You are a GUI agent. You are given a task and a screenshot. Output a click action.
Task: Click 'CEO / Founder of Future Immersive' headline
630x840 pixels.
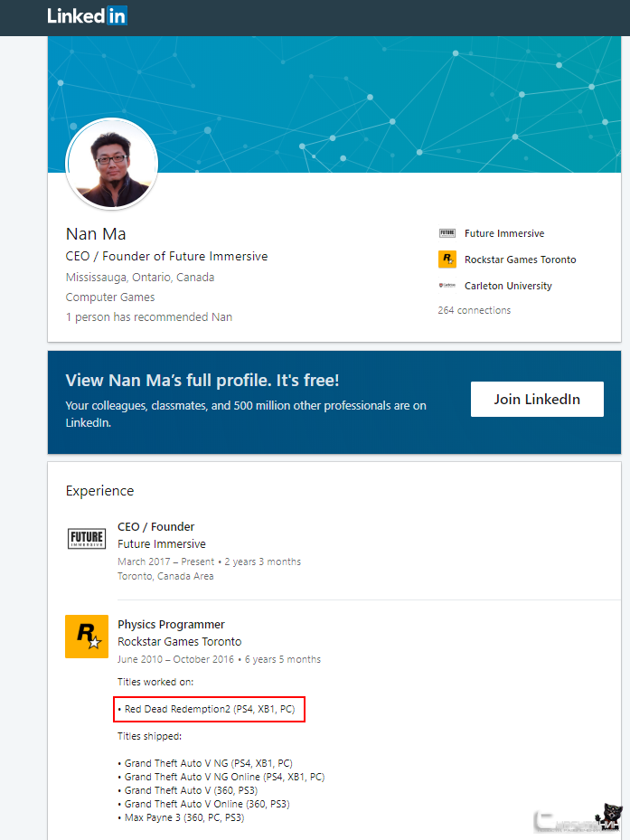[166, 257]
